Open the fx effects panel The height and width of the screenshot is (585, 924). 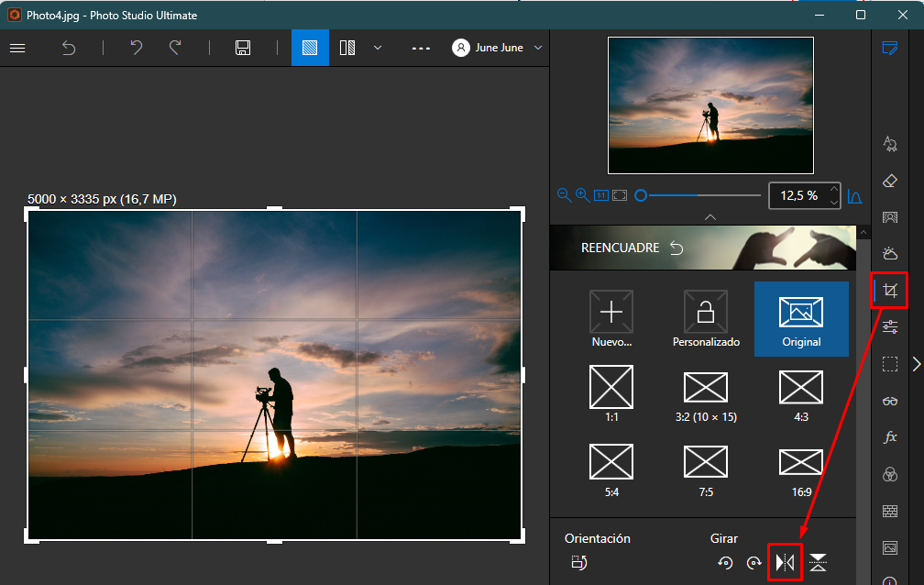pos(890,437)
